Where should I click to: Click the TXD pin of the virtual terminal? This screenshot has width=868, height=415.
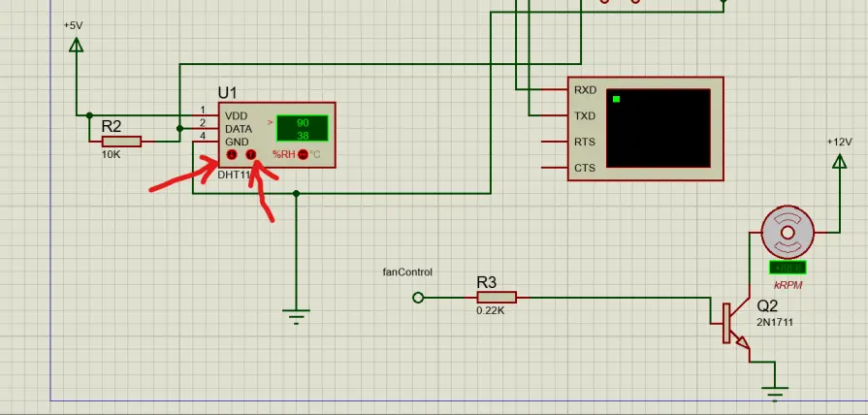555,115
